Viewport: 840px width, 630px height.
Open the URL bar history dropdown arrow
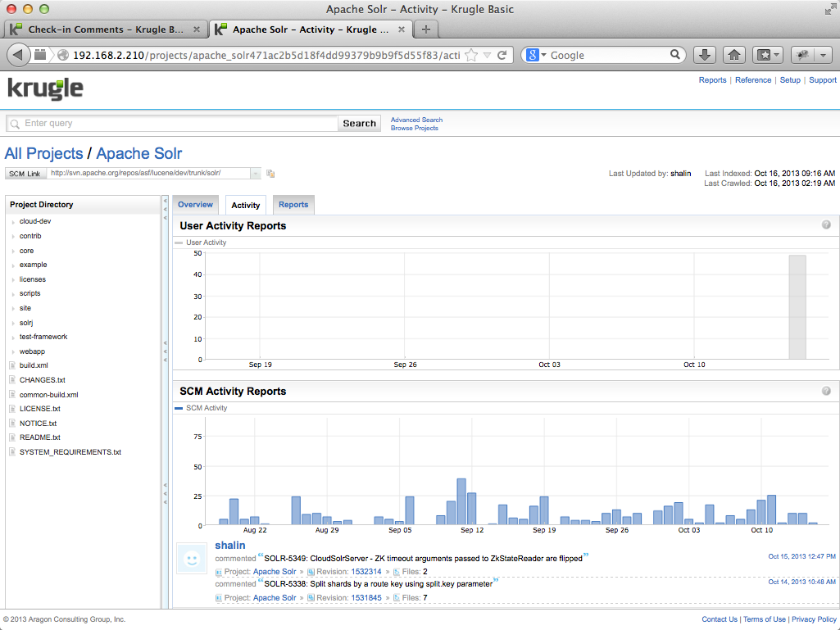[487, 55]
